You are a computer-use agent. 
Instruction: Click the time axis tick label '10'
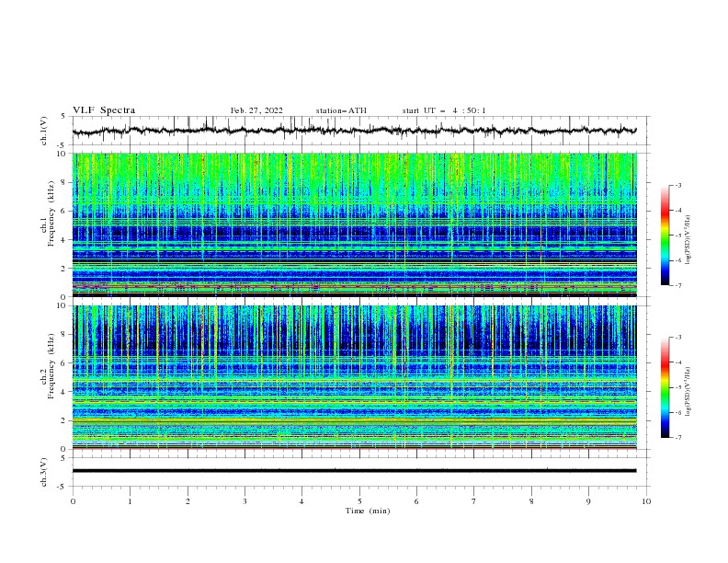coord(646,501)
